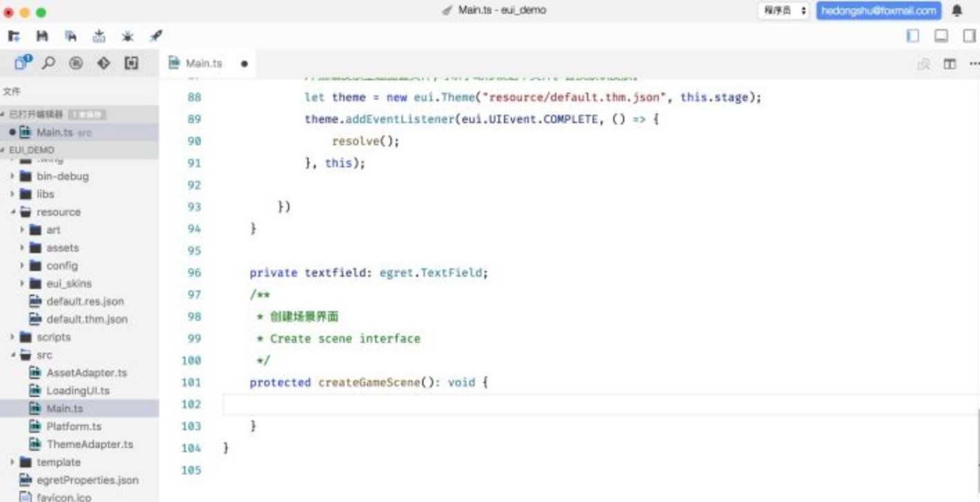Click line number 88 in the gutter
This screenshot has height=502, width=980.
[194, 97]
